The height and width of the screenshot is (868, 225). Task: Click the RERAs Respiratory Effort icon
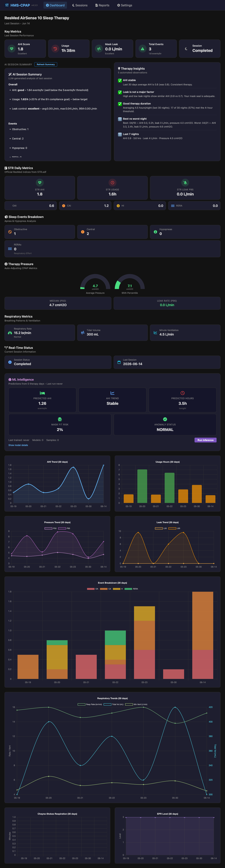click(x=10, y=249)
